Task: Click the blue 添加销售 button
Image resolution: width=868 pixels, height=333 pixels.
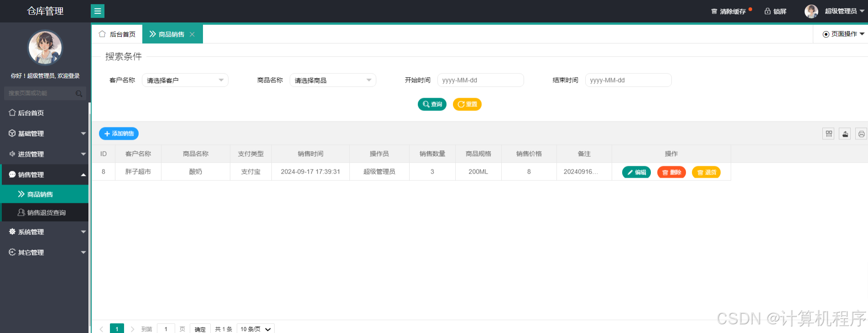Action: (119, 133)
